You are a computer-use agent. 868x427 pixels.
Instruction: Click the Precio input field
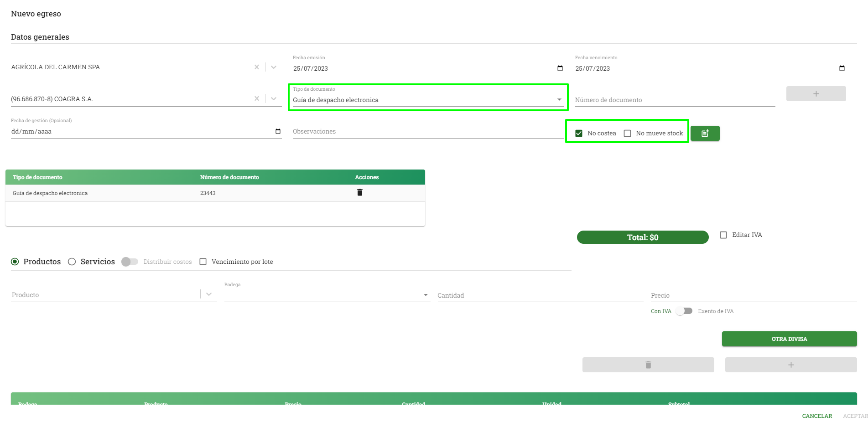[x=754, y=295]
